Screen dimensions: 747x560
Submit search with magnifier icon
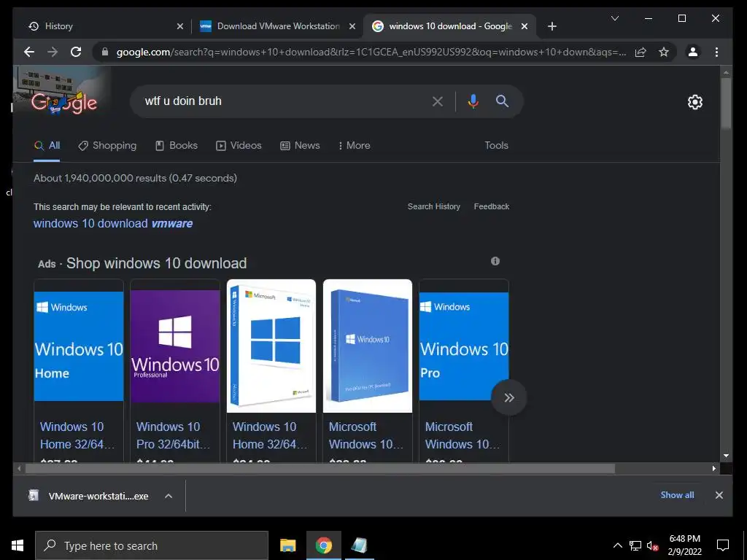[x=502, y=101]
